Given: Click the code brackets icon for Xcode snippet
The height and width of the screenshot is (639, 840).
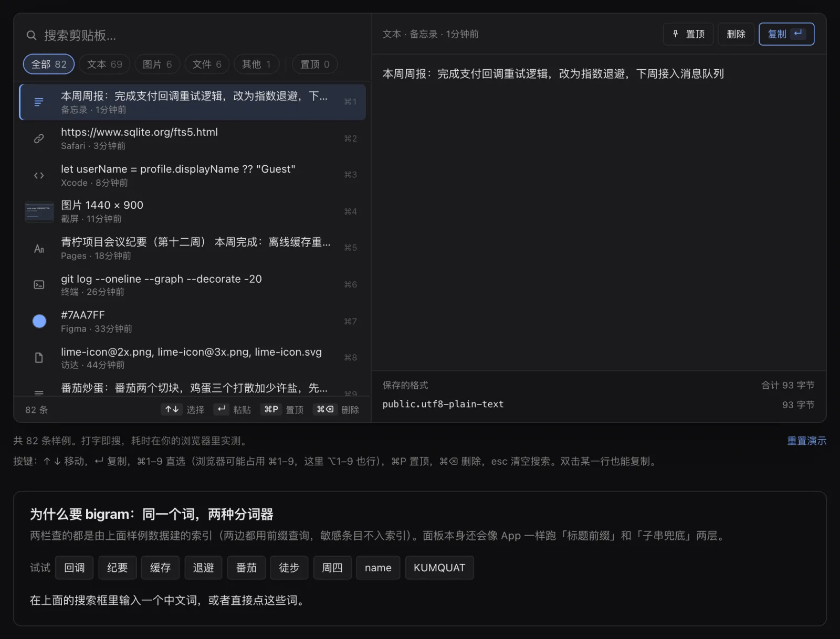Looking at the screenshot, I should pos(39,175).
